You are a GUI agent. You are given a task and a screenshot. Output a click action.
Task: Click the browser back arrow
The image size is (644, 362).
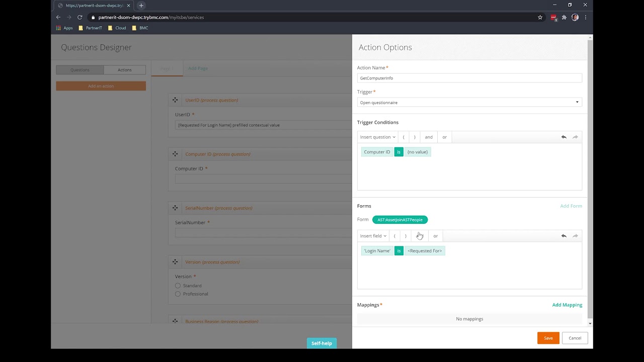[58, 17]
